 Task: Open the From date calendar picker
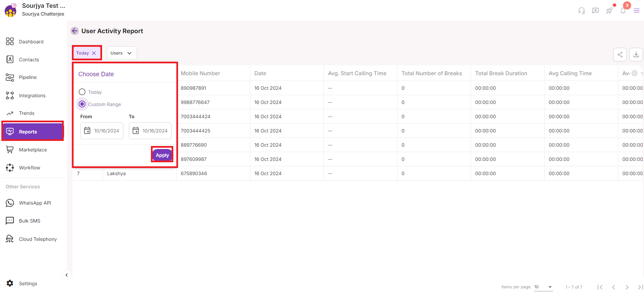[87, 131]
